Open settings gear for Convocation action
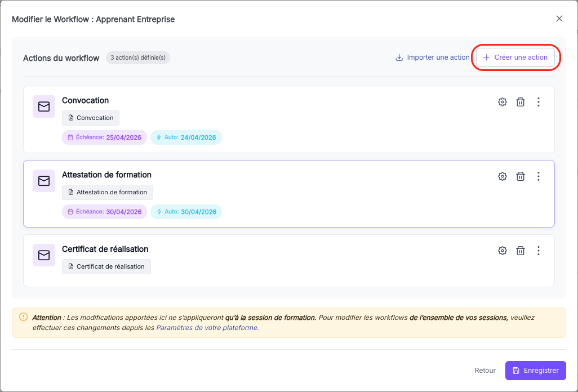 (x=502, y=102)
